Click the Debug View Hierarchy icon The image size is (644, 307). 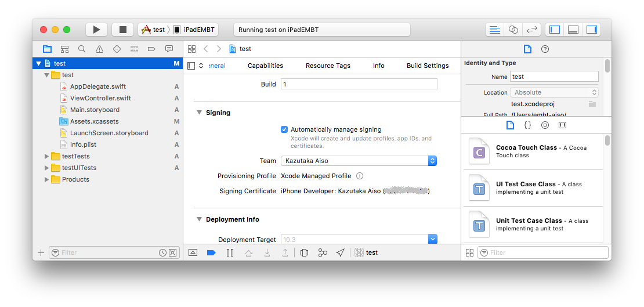point(305,252)
